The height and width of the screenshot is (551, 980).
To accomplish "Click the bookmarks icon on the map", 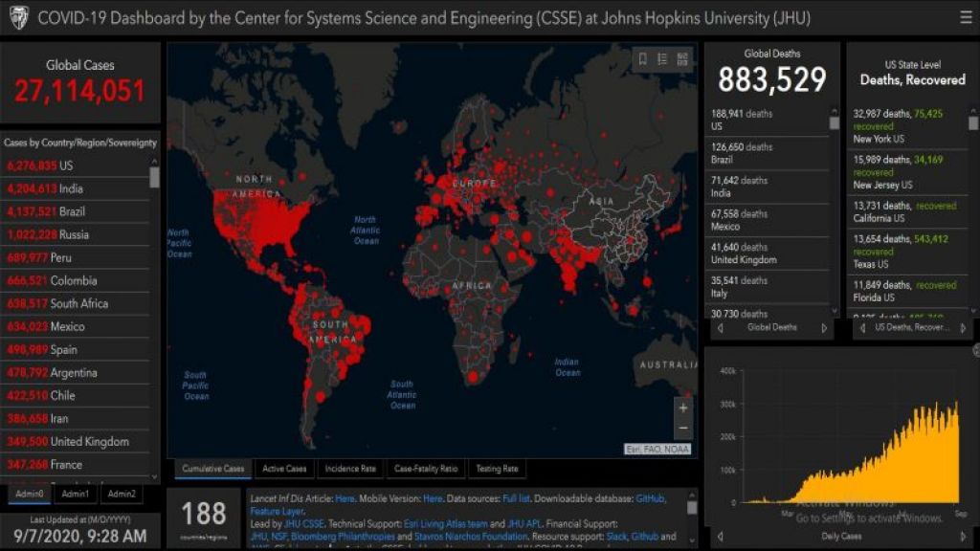I will pyautogui.click(x=643, y=59).
